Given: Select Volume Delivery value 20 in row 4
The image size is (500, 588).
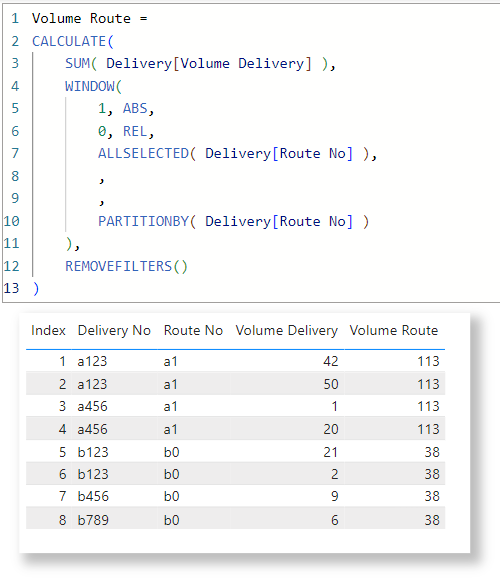Looking at the screenshot, I should pos(331,429).
